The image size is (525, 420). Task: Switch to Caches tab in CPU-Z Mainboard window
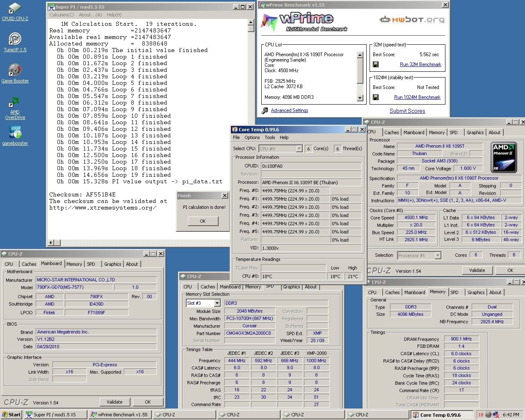pyautogui.click(x=29, y=264)
